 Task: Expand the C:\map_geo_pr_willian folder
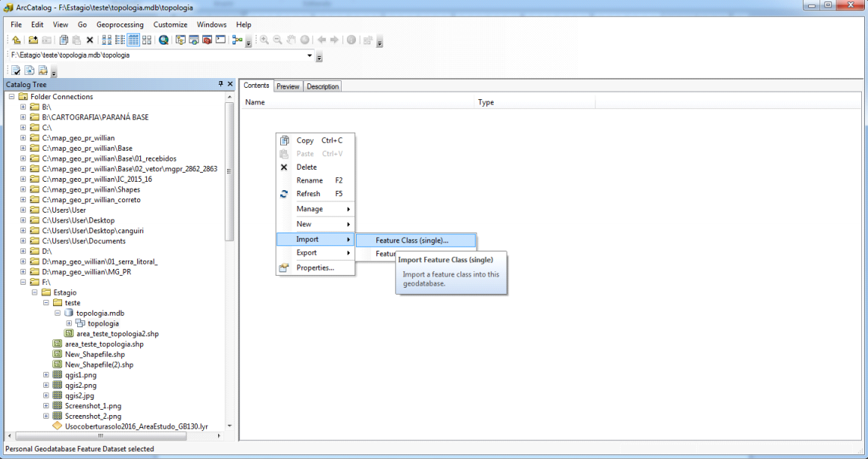(x=23, y=138)
